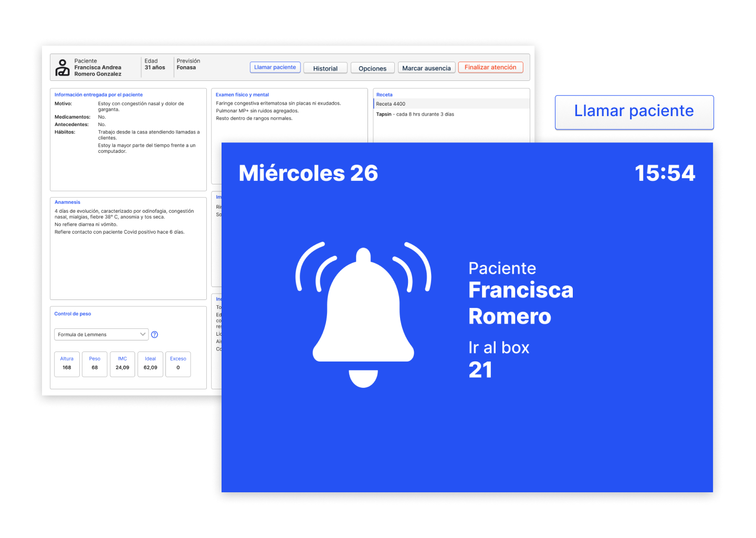Open the Opciones button
This screenshot has height=538, width=756.
click(x=373, y=68)
